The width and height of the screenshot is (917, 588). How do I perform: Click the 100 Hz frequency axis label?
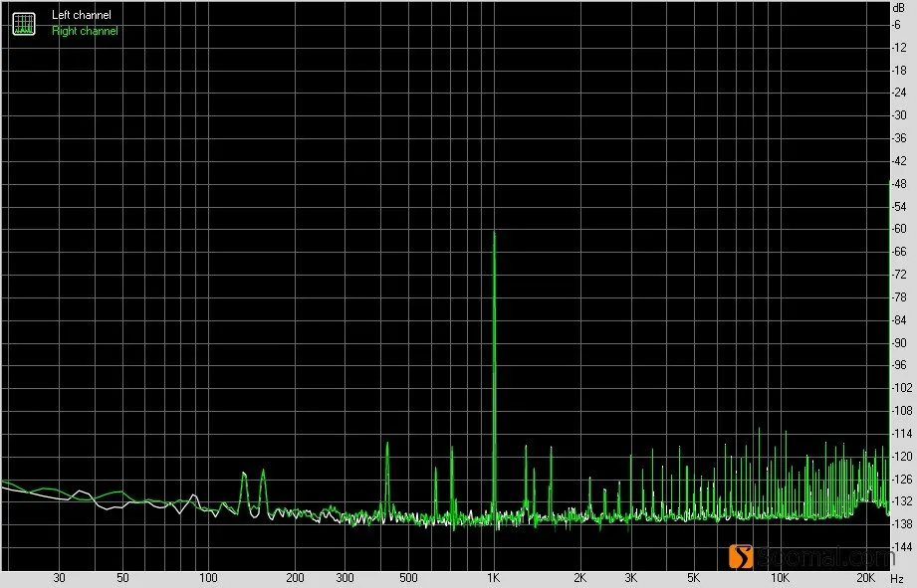(208, 578)
